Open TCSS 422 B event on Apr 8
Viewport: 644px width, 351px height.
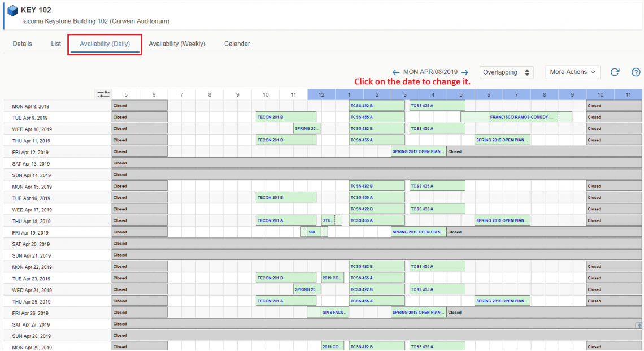pos(376,106)
